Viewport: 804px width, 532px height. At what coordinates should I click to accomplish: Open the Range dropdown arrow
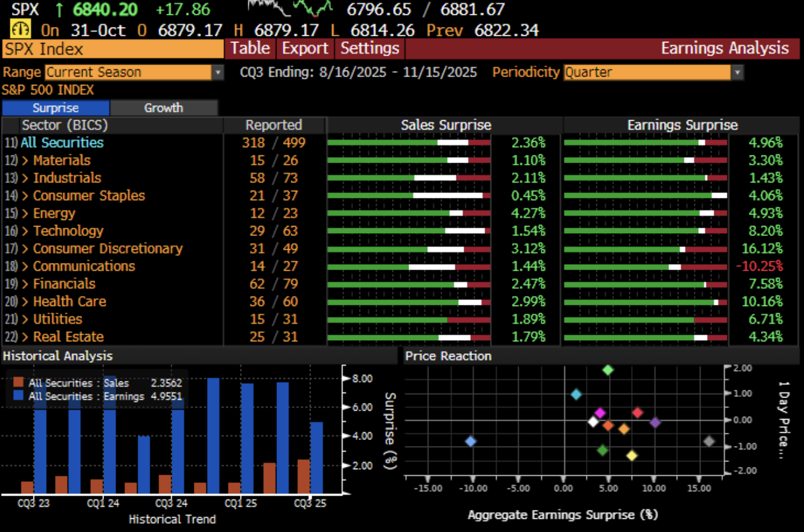click(218, 72)
